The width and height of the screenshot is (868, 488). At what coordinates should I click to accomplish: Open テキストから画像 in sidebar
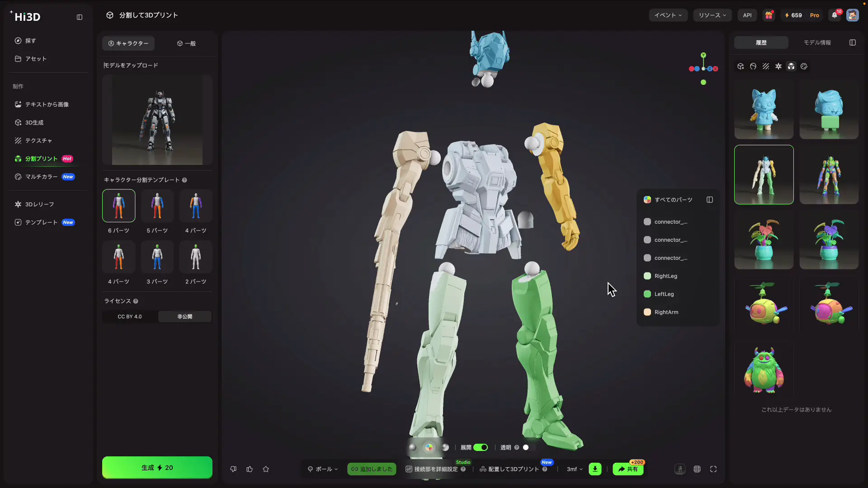(48, 104)
